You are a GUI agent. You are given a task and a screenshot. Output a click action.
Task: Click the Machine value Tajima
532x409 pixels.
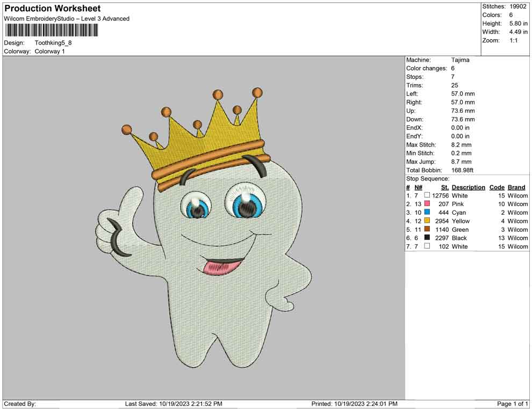tap(460, 60)
